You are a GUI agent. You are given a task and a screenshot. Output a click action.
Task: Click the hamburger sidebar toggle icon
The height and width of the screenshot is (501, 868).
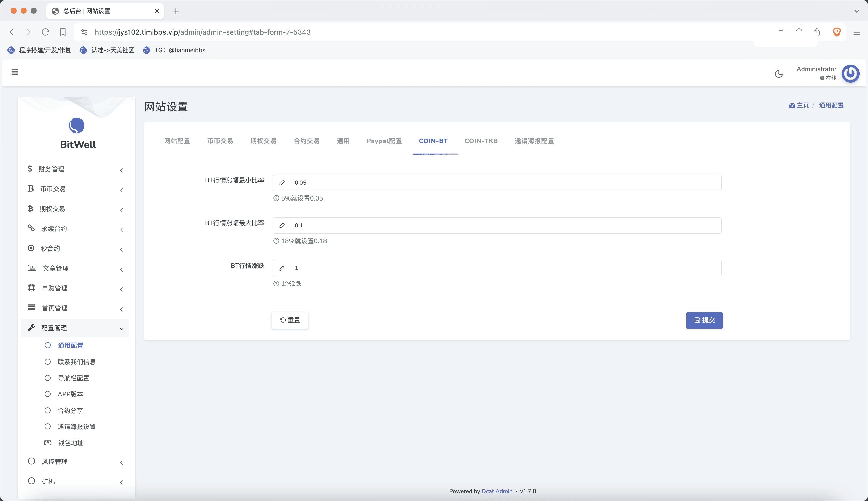(x=15, y=72)
